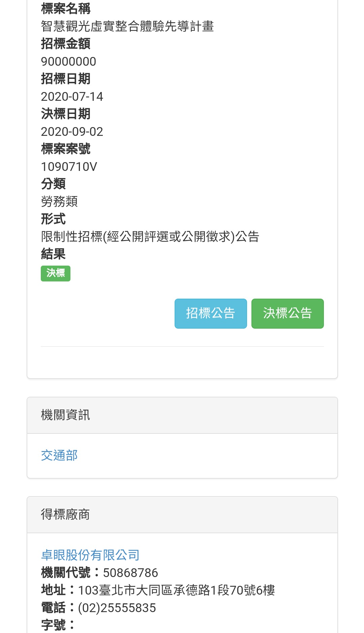Click the vendor address on 承德路
Image resolution: width=364 pixels, height=633 pixels.
coord(176,590)
